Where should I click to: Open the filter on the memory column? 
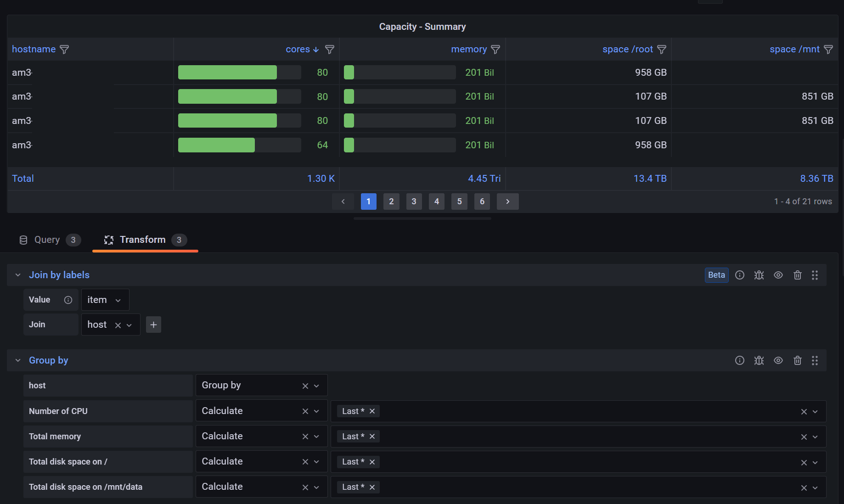coord(496,49)
